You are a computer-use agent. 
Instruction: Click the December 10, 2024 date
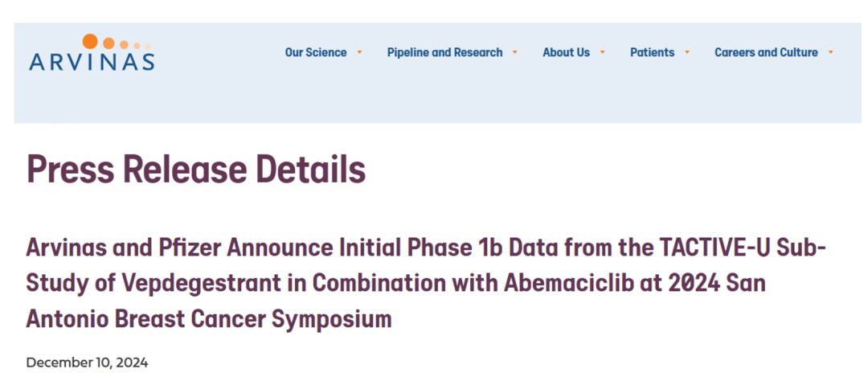(x=87, y=363)
